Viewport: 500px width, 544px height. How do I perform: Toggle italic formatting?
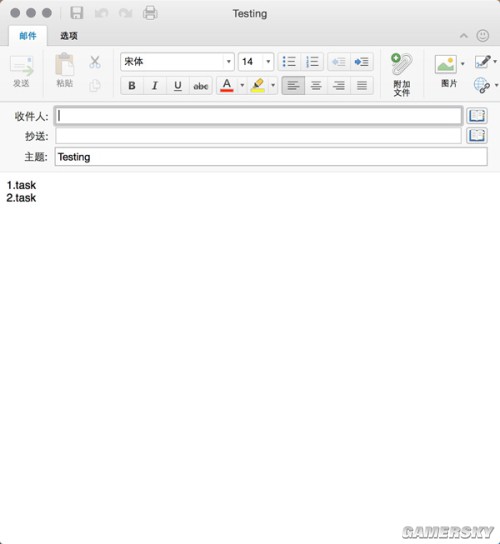155,85
